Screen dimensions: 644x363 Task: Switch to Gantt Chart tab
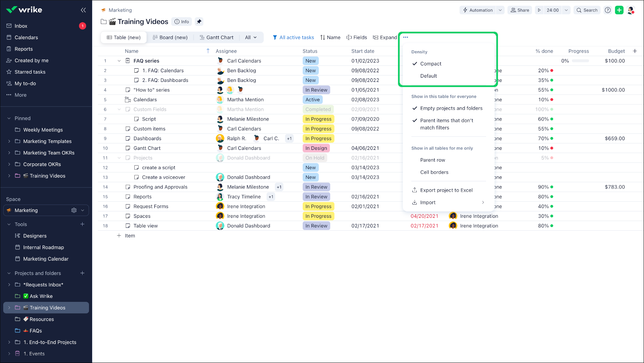(x=217, y=37)
